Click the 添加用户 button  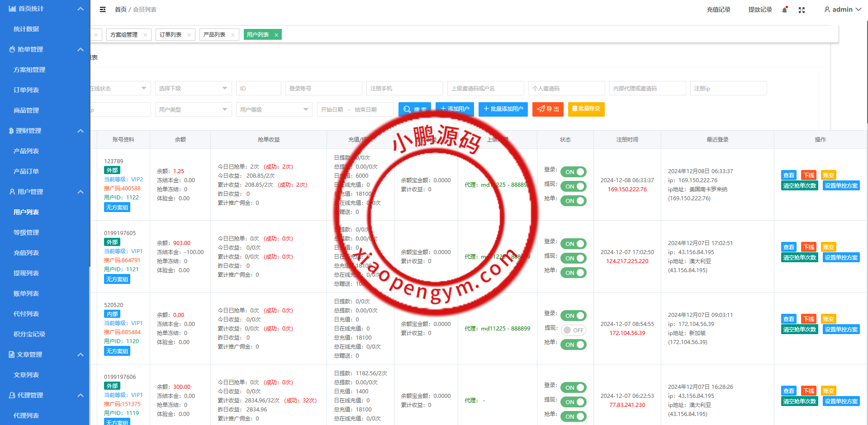[x=455, y=109]
